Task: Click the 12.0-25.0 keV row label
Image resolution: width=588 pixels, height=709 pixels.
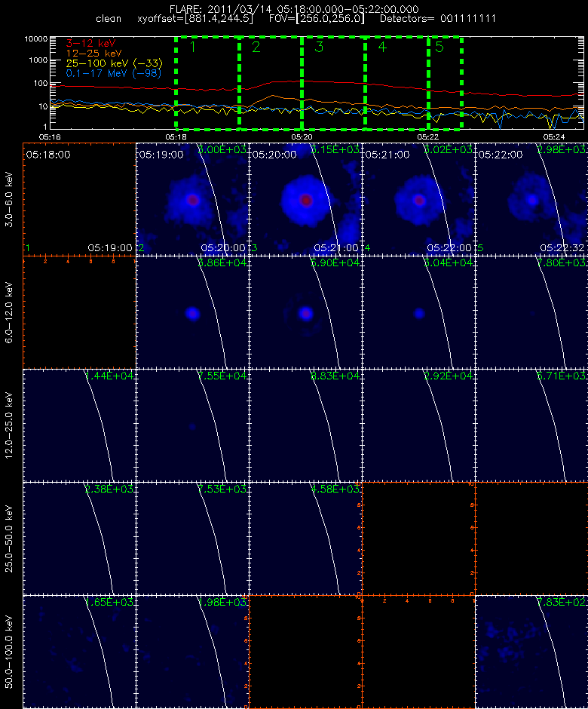Action: tap(9, 426)
